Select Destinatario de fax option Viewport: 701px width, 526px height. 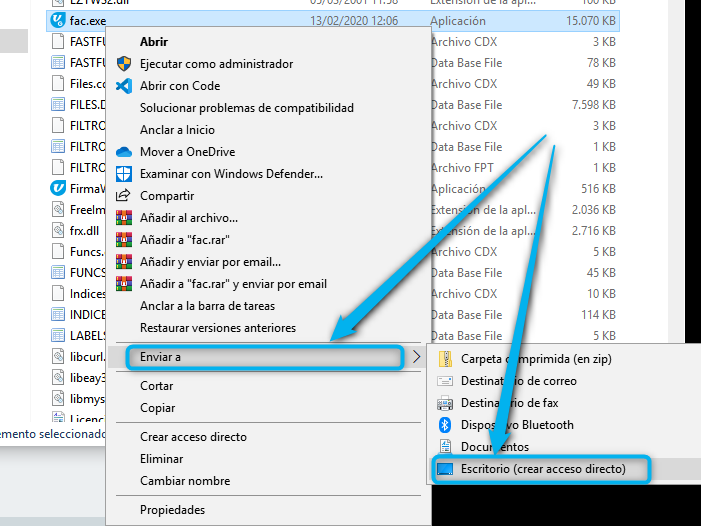pos(510,403)
